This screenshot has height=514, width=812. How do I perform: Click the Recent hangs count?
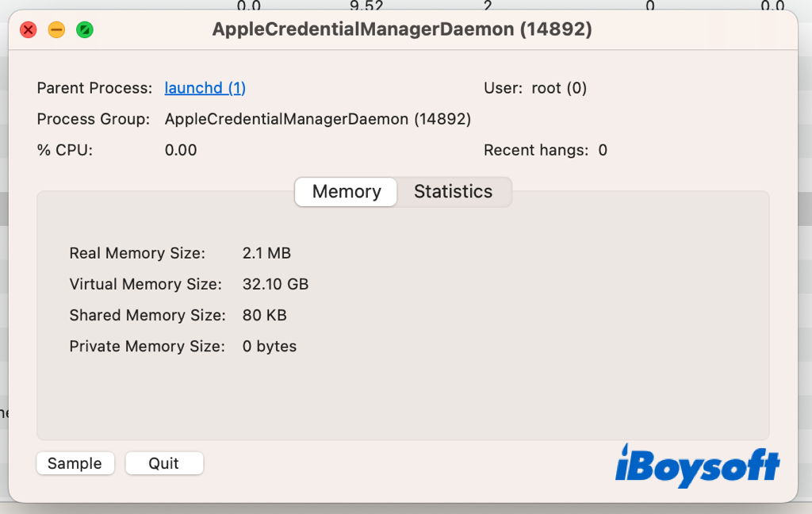pos(603,150)
